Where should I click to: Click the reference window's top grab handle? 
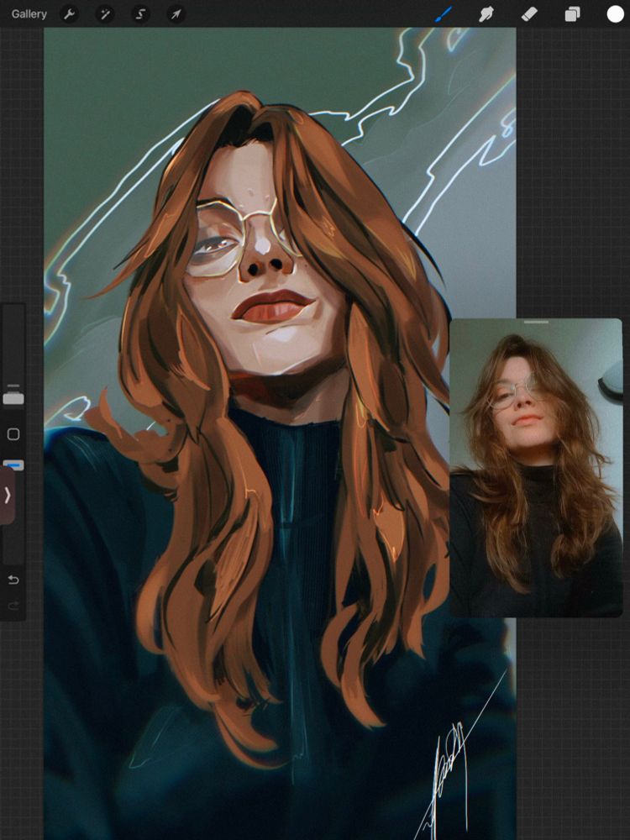tap(536, 323)
